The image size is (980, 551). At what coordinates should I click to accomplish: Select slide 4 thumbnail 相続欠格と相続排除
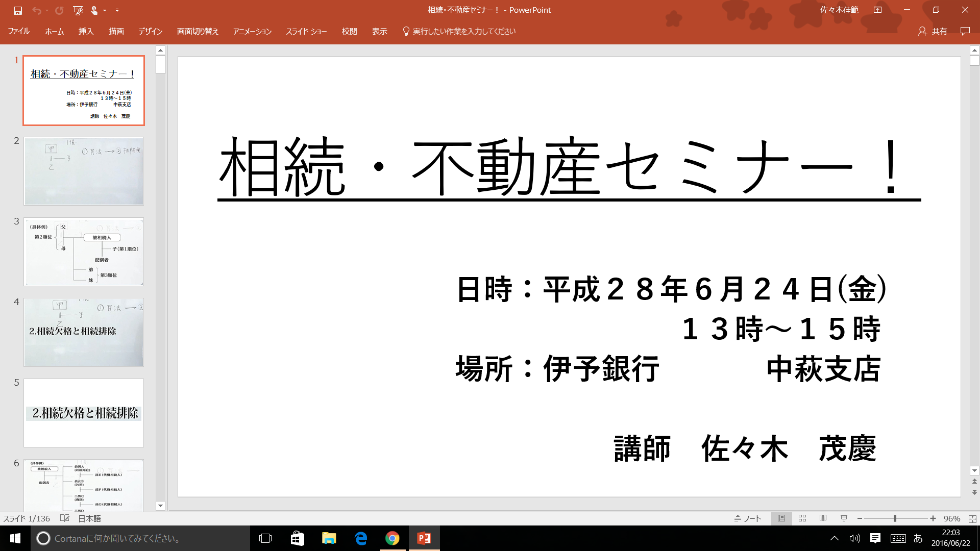point(84,332)
